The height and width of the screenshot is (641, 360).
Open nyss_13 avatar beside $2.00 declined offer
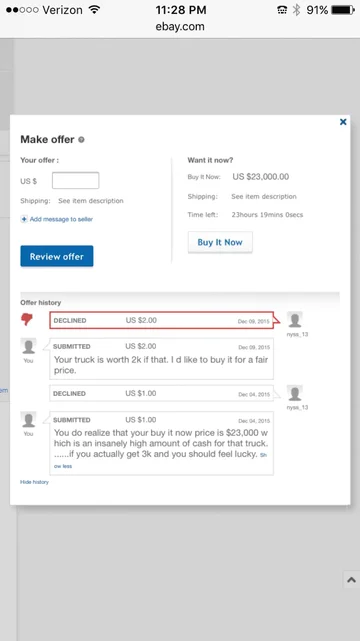click(x=295, y=320)
